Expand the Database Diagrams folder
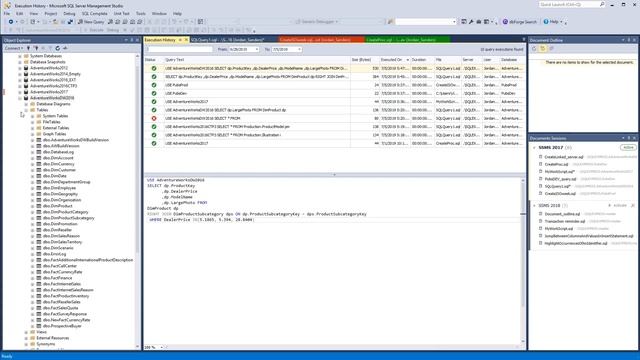 point(26,104)
